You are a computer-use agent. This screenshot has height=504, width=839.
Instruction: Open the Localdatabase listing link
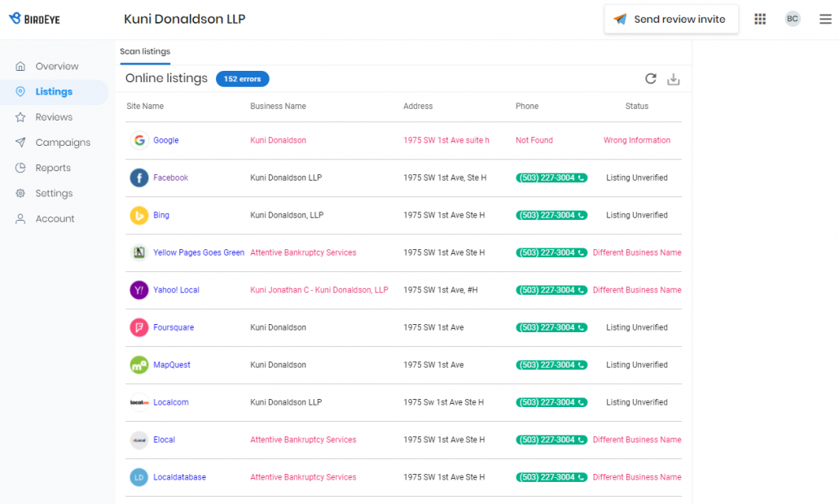pos(179,477)
